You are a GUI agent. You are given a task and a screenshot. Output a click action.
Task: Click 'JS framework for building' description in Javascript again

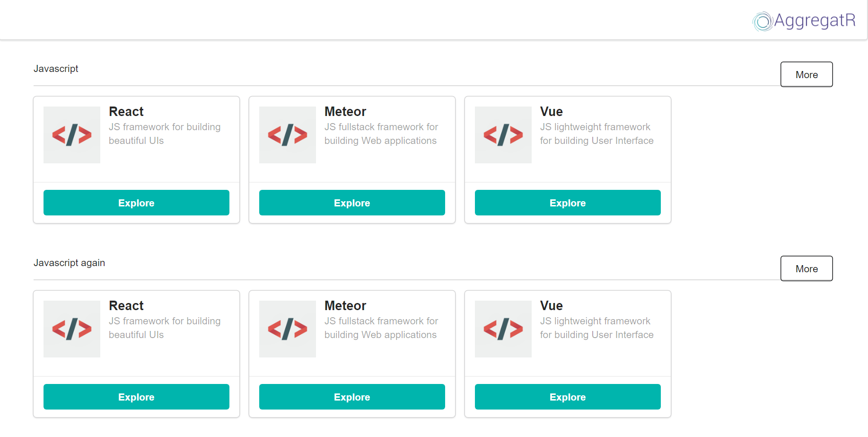[165, 328]
